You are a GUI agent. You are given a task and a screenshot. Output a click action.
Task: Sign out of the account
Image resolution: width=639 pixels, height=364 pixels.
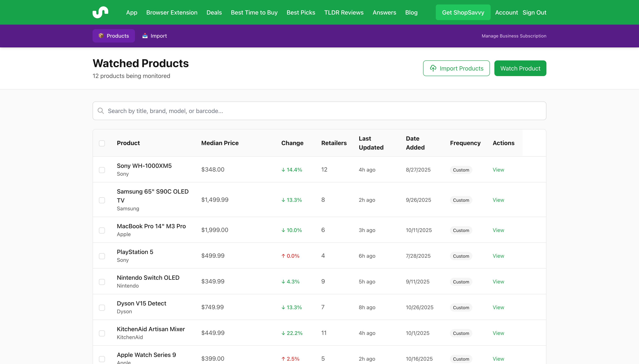(534, 12)
